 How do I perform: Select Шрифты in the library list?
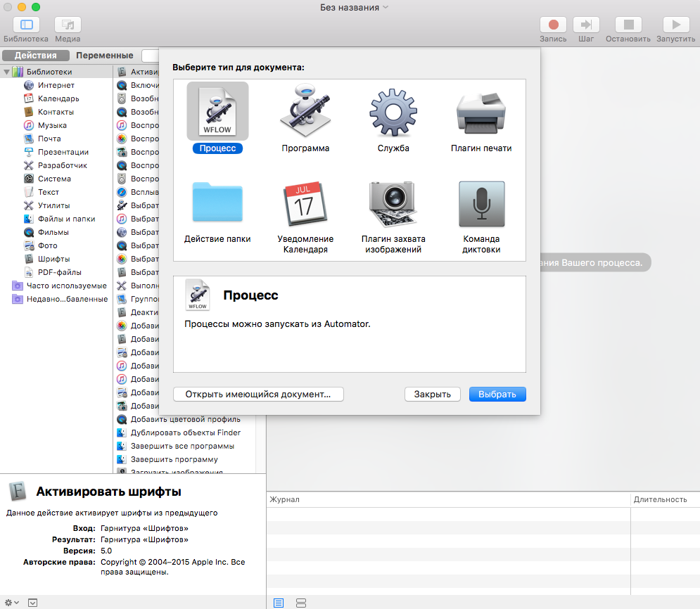(x=53, y=259)
